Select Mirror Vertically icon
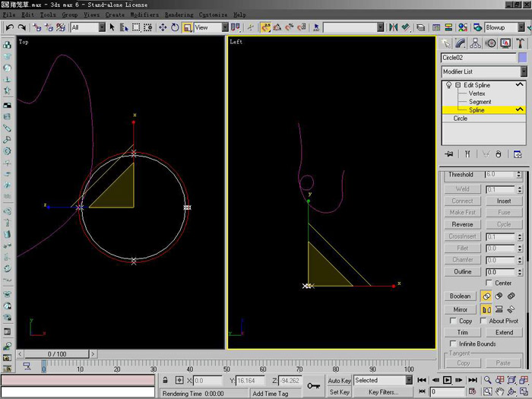 click(x=499, y=309)
